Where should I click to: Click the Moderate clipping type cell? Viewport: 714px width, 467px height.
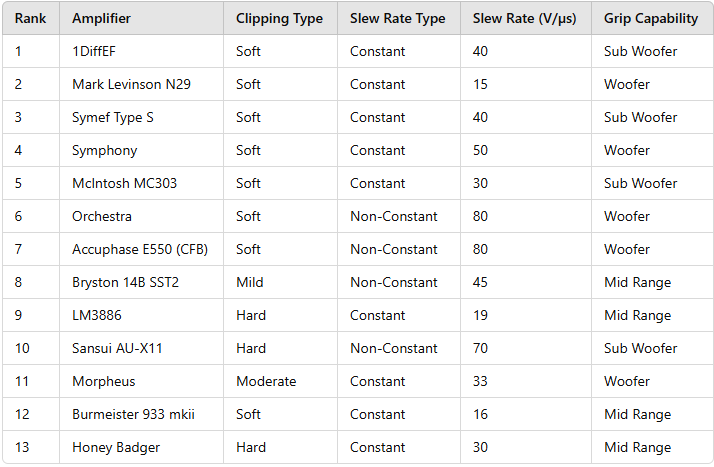pyautogui.click(x=280, y=381)
